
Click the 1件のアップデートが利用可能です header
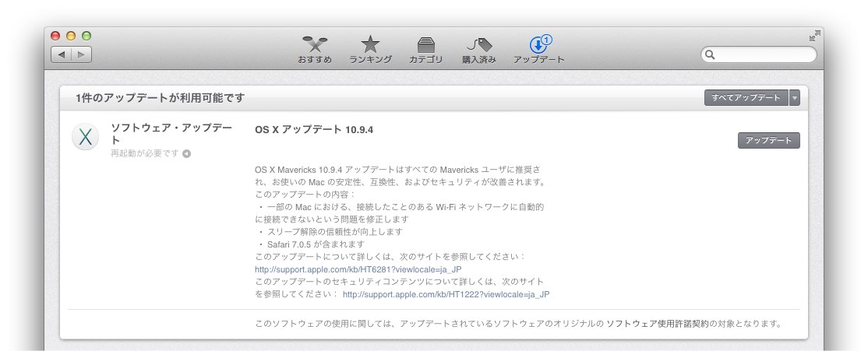pos(161,98)
